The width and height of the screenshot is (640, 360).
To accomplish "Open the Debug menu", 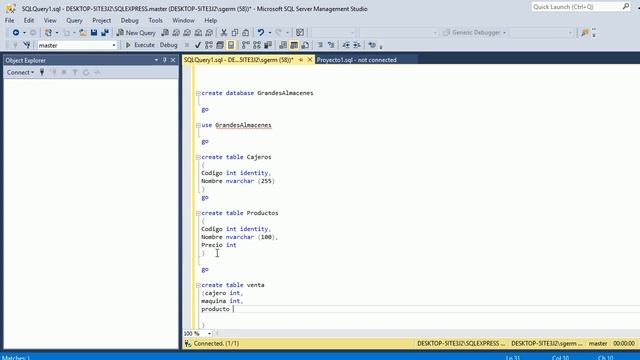I will tap(129, 20).
